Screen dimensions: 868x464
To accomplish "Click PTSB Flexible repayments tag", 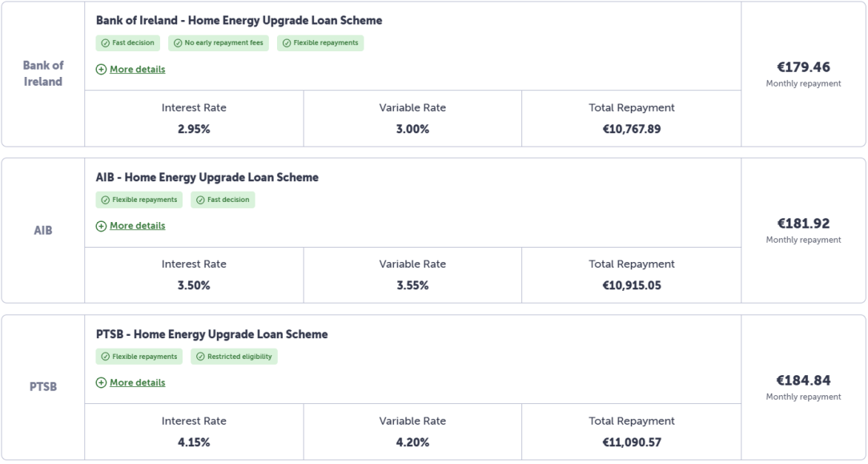I will pos(139,357).
